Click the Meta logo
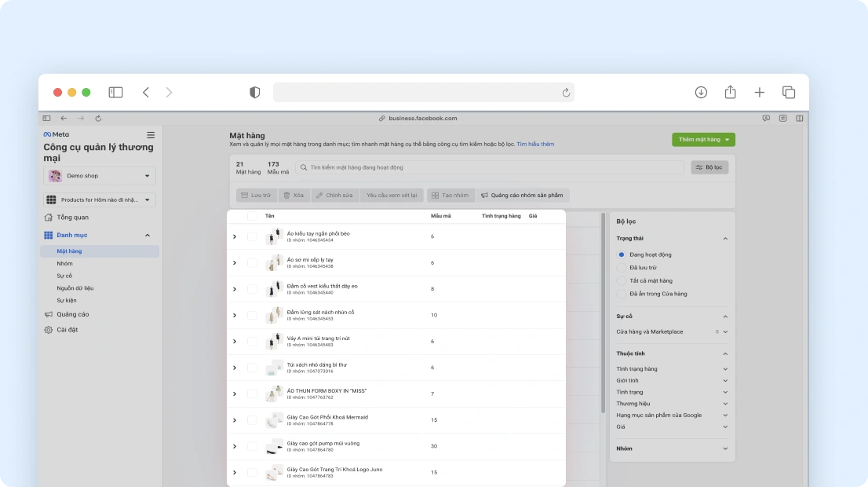Image resolution: width=868 pixels, height=487 pixels. pos(57,134)
